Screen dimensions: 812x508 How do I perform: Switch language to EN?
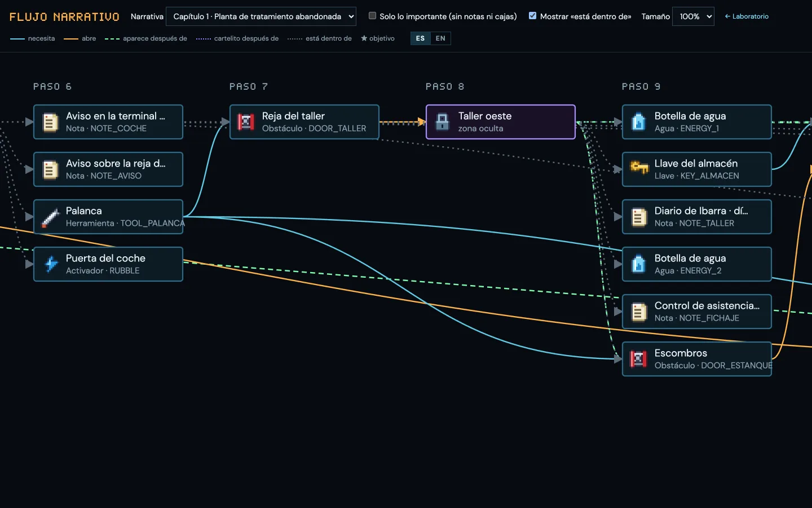coord(440,38)
